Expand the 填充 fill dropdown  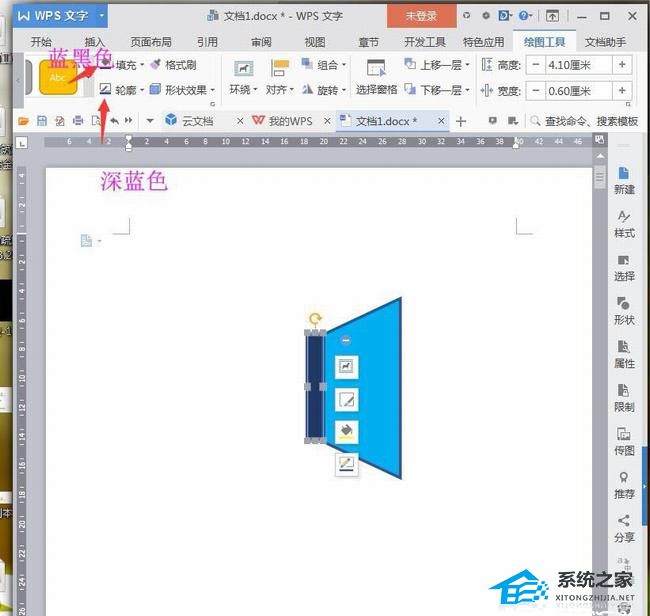tap(142, 65)
